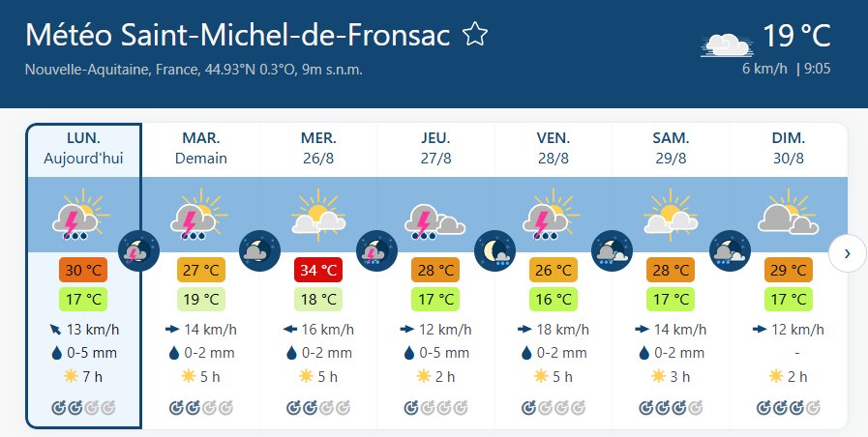The height and width of the screenshot is (437, 868).
Task: Click the current conditions cloud icon beside 19 °C
Action: coord(728,44)
